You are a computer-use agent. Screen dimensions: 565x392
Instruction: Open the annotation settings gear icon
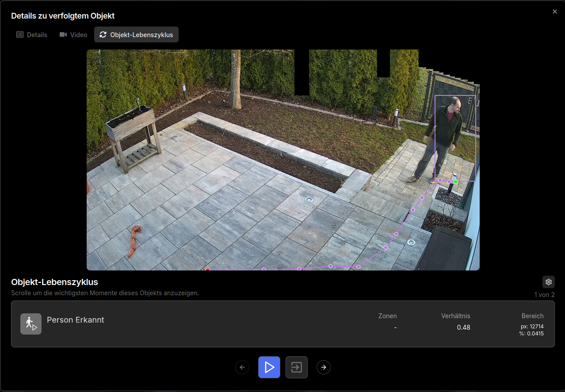click(x=548, y=282)
